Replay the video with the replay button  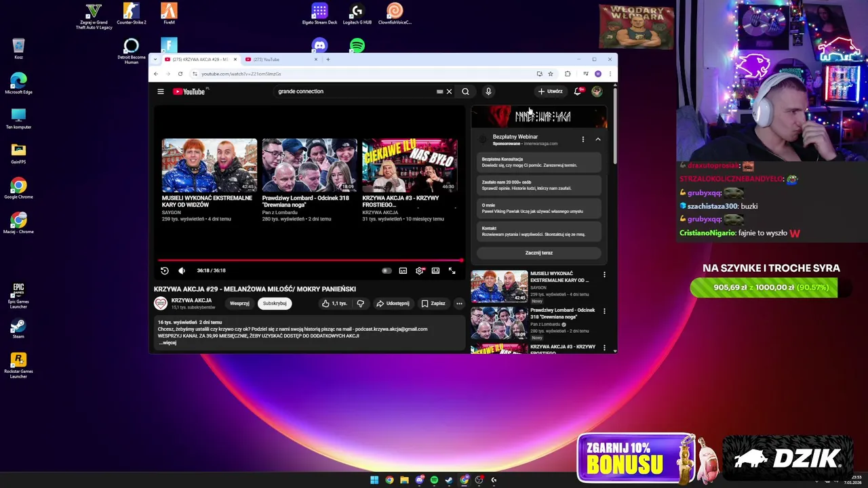[165, 270]
